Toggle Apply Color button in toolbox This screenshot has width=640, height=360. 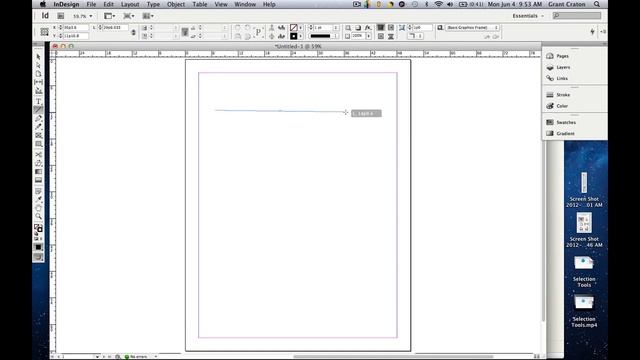click(x=38, y=247)
